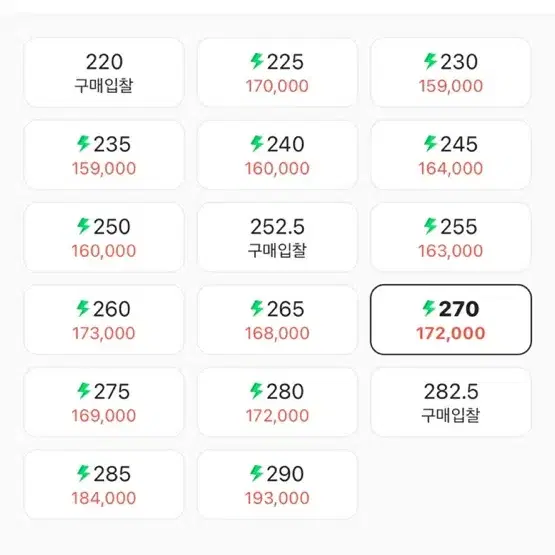This screenshot has width=555, height=555.
Task: Tap the bolt icon beside size 275
Action: coord(84,391)
